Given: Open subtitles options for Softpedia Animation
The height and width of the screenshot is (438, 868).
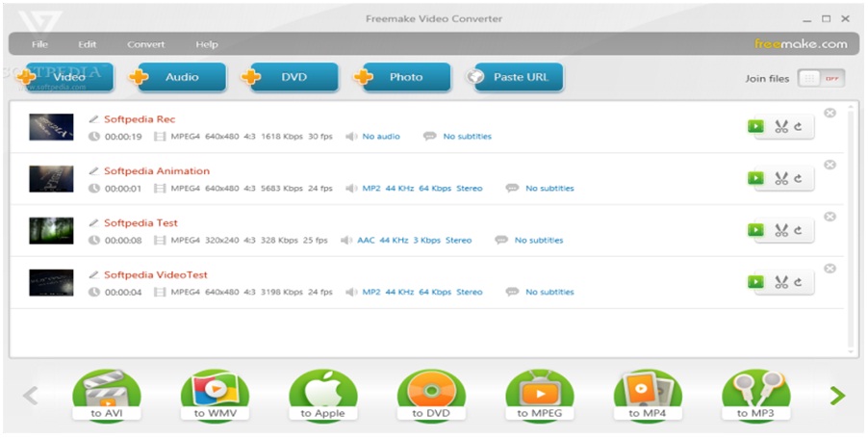Looking at the screenshot, I should [549, 189].
